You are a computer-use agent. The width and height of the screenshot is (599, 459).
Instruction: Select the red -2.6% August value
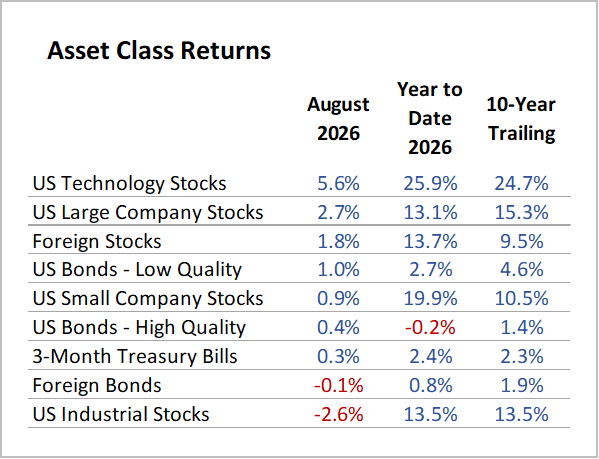pos(338,414)
